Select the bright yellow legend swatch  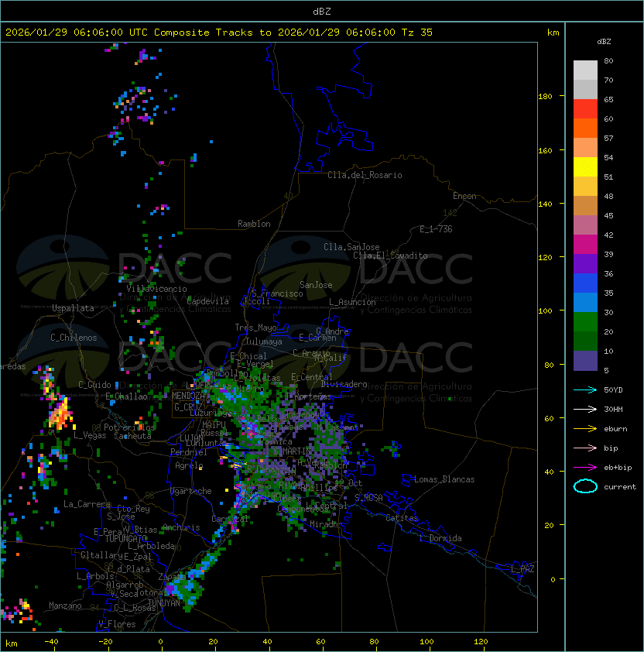[x=585, y=167]
